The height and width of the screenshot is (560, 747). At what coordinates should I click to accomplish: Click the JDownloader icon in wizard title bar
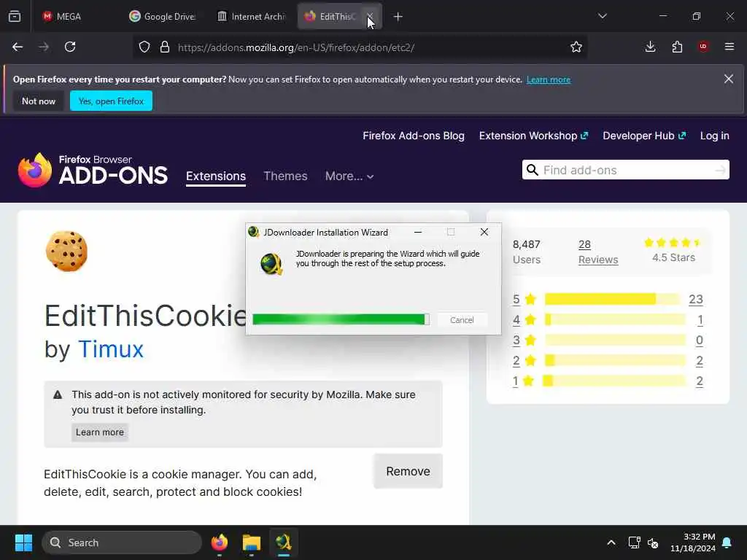pyautogui.click(x=253, y=232)
